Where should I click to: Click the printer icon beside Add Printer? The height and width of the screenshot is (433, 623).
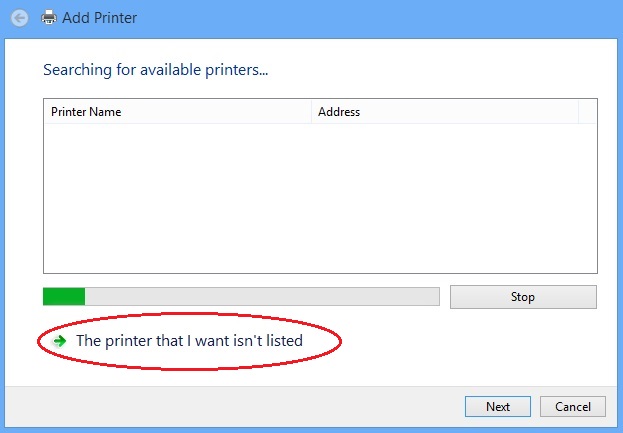(49, 18)
